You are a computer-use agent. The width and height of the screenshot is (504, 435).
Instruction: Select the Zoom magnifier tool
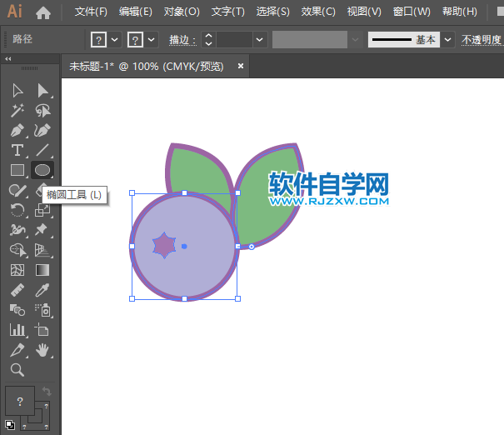coord(17,370)
